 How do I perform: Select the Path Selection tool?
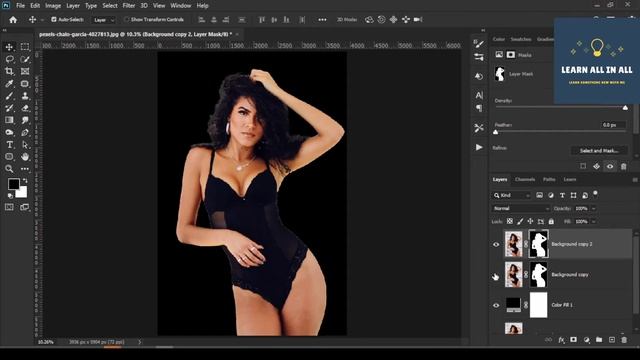coord(25,144)
